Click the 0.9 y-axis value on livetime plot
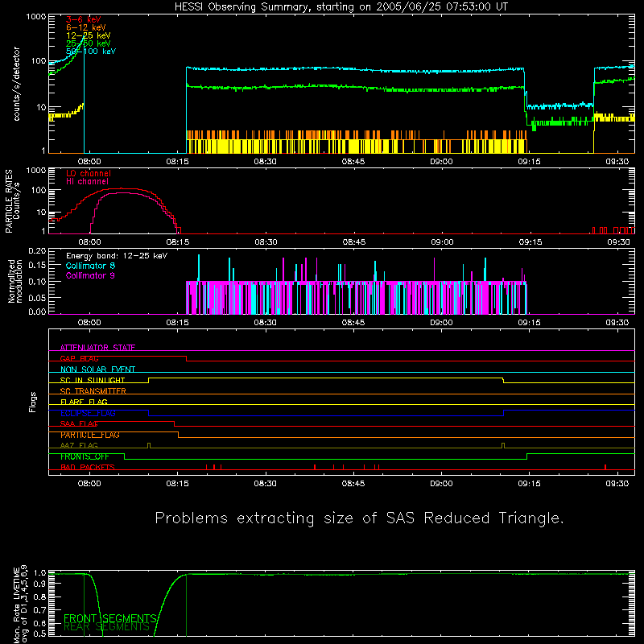Viewport: 644px width, 644px height. [40, 584]
